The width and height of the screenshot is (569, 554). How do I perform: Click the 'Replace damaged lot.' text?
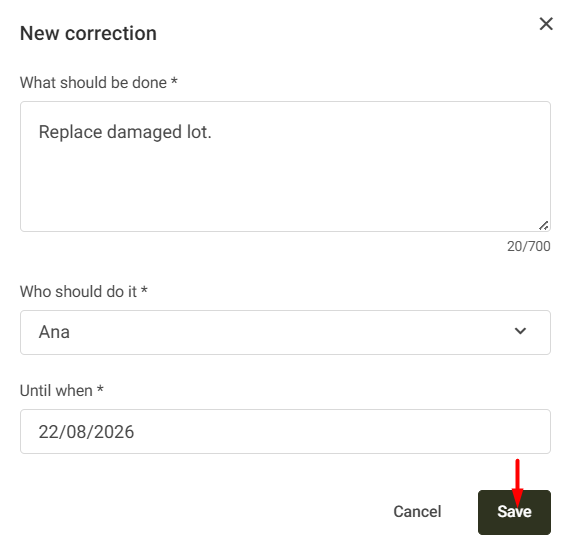pos(125,132)
